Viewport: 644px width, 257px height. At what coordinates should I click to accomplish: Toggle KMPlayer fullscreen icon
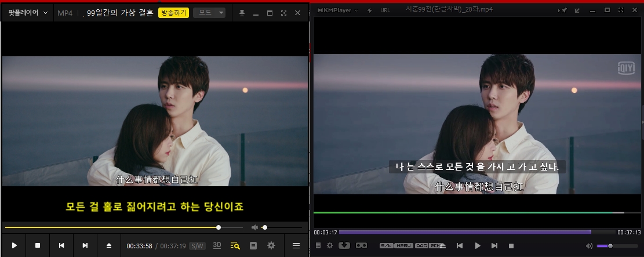point(621,10)
